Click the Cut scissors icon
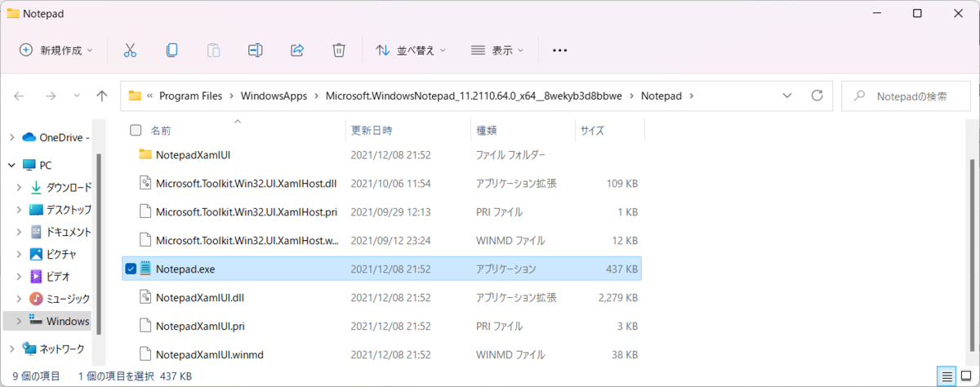The image size is (980, 387). [129, 50]
